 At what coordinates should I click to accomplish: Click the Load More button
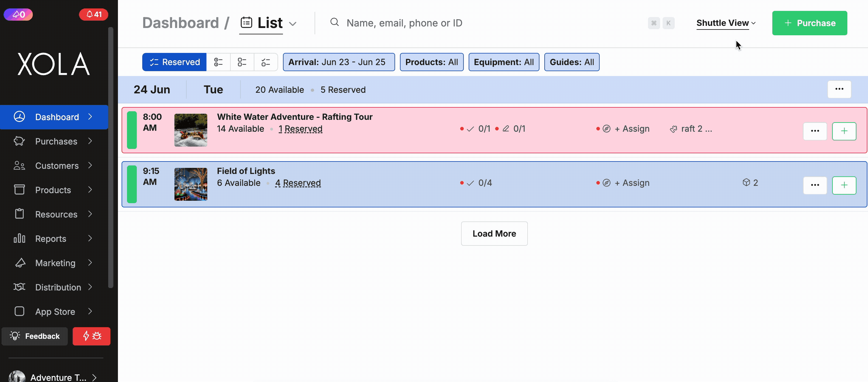coord(494,233)
